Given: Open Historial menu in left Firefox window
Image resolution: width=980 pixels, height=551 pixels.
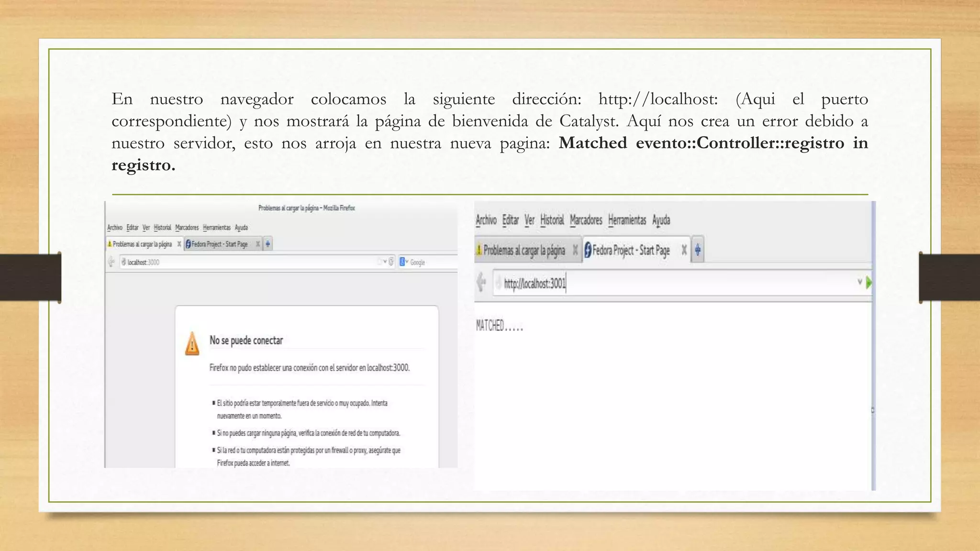Looking at the screenshot, I should 162,228.
